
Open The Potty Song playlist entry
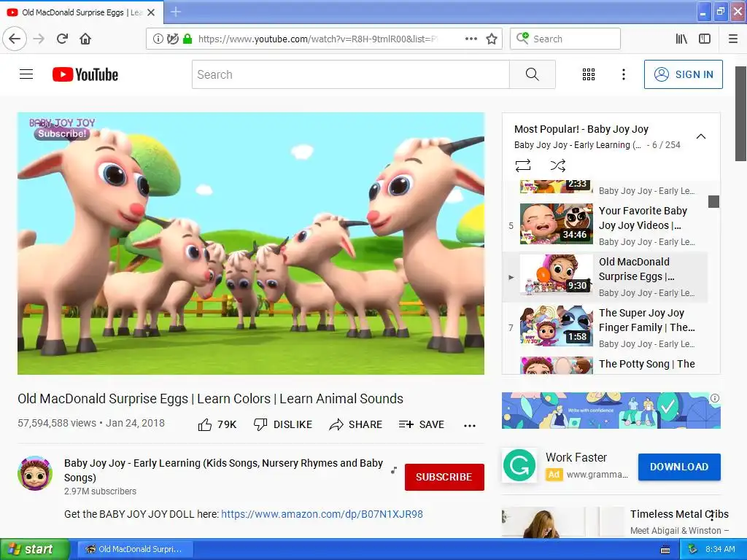606,365
